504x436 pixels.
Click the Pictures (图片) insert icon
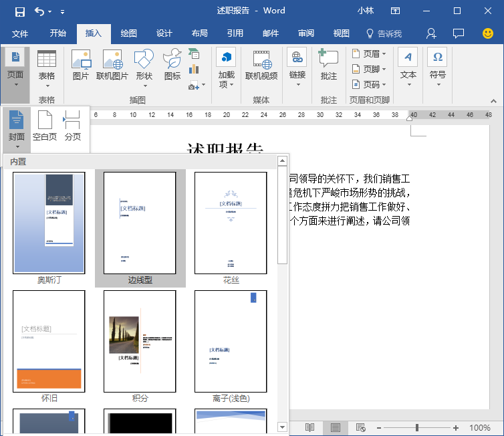click(x=81, y=65)
